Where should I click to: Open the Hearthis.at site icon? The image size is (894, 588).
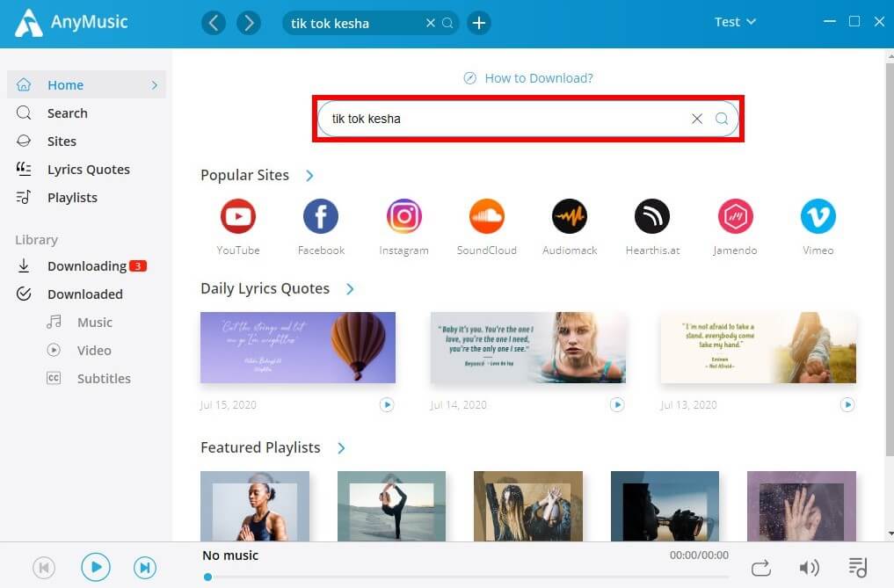[652, 217]
